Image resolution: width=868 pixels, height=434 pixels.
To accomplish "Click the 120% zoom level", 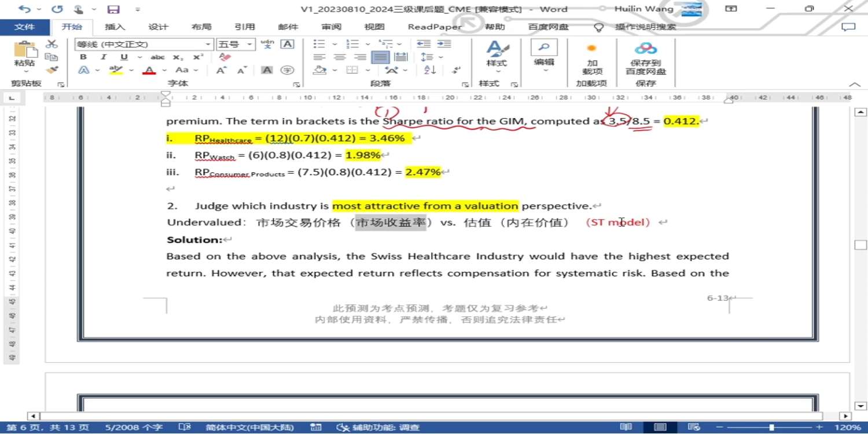I will [x=848, y=428].
